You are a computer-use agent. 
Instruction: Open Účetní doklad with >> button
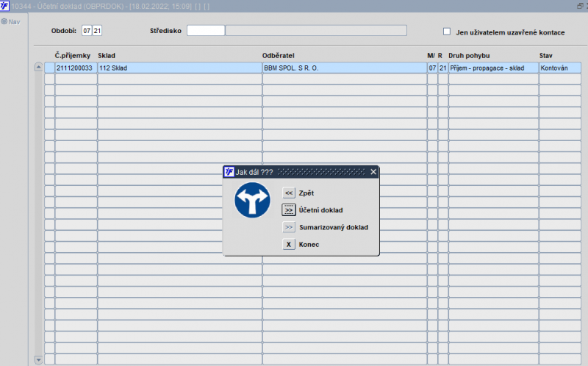click(289, 210)
